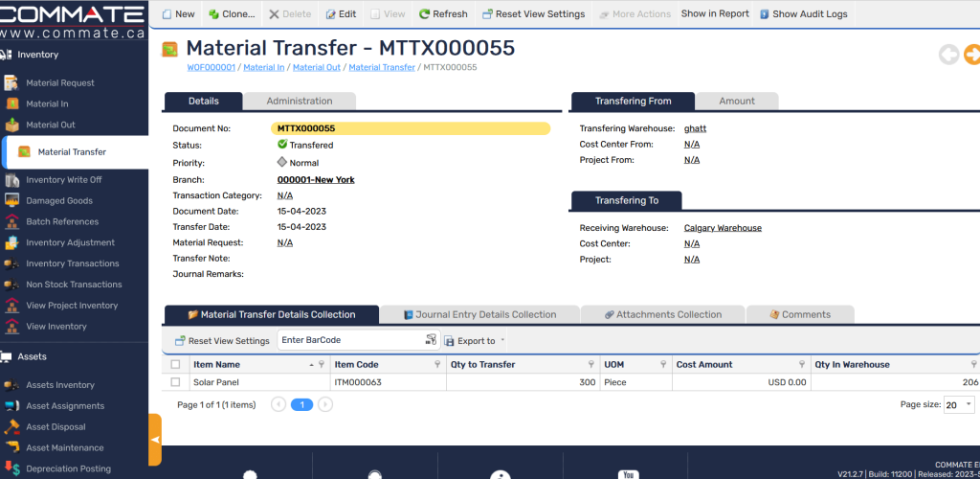980x479 pixels.
Task: Click the Enter BarCode input field
Action: (350, 340)
